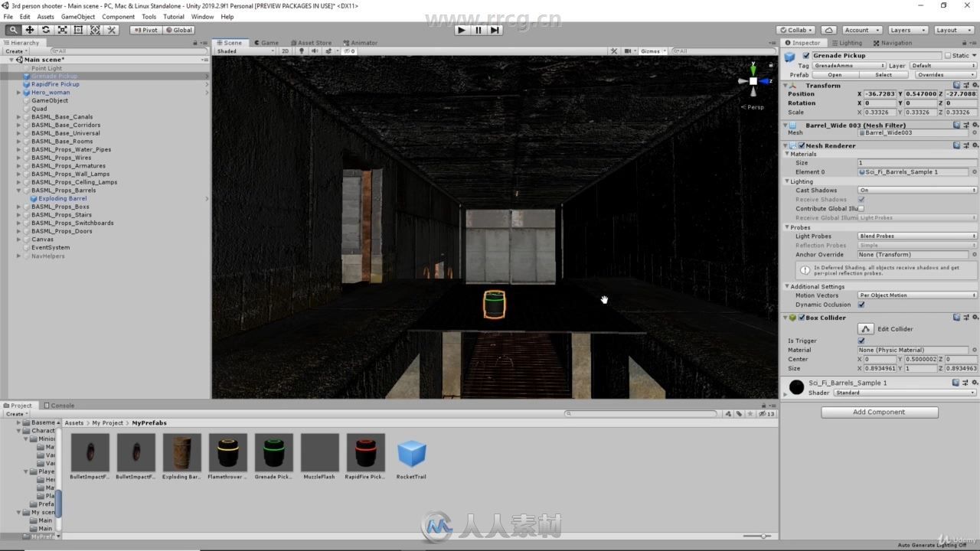The height and width of the screenshot is (551, 980).
Task: Toggle Pivot handle position
Action: coord(145,30)
